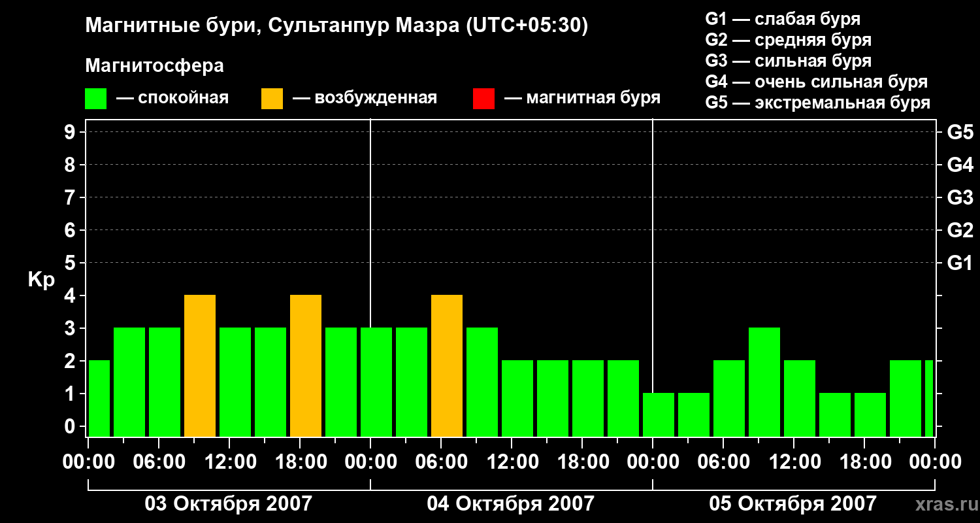Image resolution: width=980 pixels, height=523 pixels.
Task: Click the 'G2' label on the right axis
Action: coord(960,230)
